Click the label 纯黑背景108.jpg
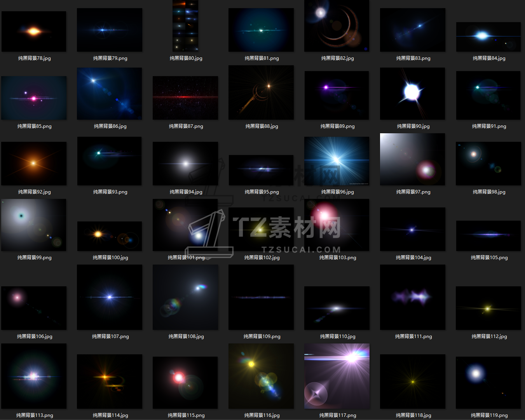This screenshot has width=525, height=420. point(186,336)
